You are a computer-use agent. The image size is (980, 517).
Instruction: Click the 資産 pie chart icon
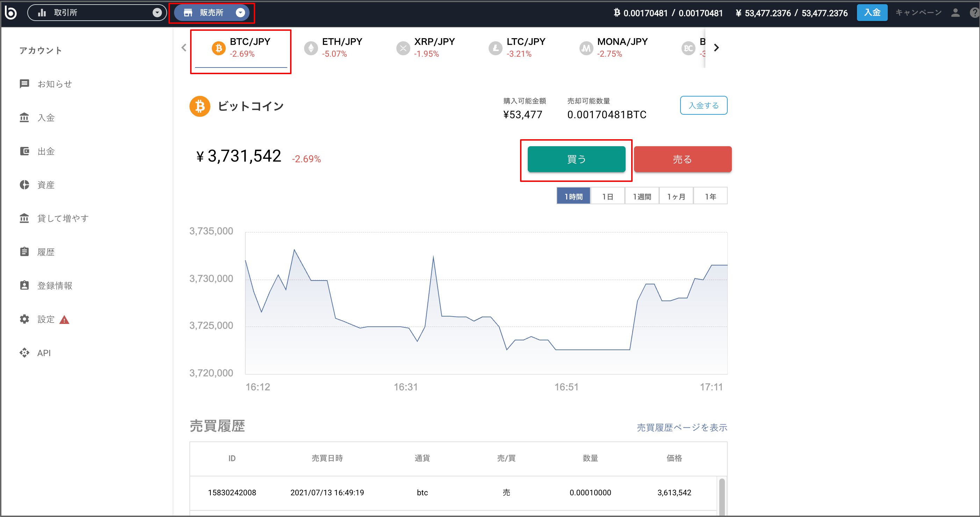click(24, 185)
